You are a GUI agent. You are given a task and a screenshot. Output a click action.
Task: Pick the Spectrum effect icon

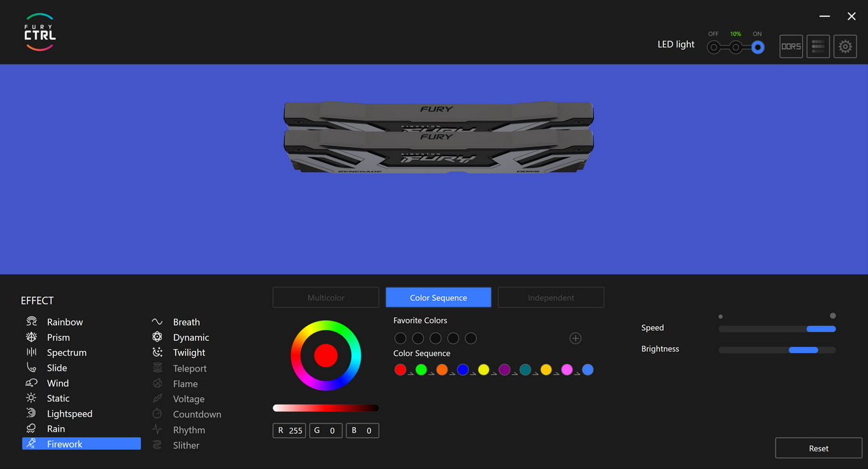(x=31, y=352)
